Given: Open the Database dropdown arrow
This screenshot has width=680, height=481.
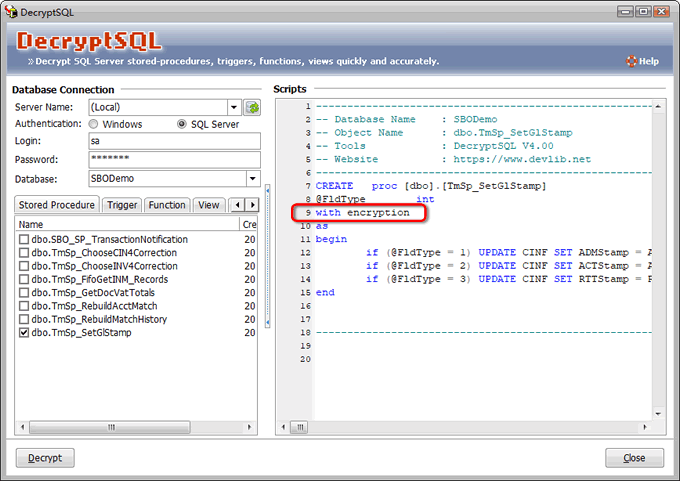Looking at the screenshot, I should tap(253, 179).
